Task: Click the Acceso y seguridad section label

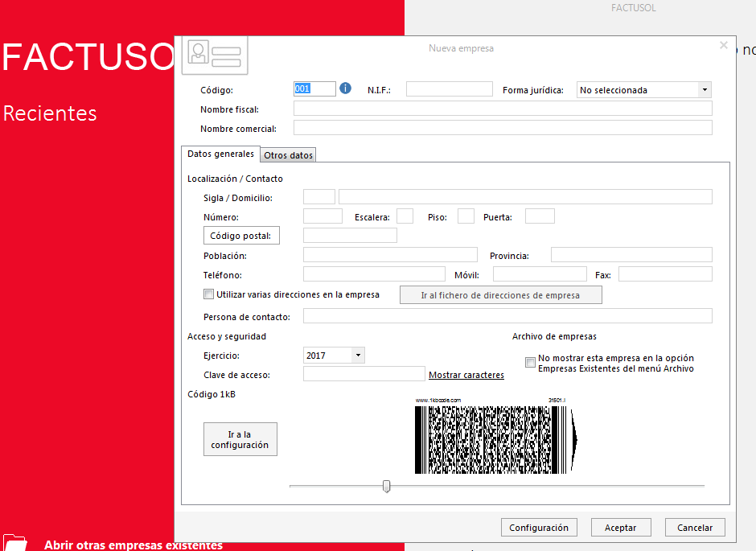Action: (x=227, y=336)
